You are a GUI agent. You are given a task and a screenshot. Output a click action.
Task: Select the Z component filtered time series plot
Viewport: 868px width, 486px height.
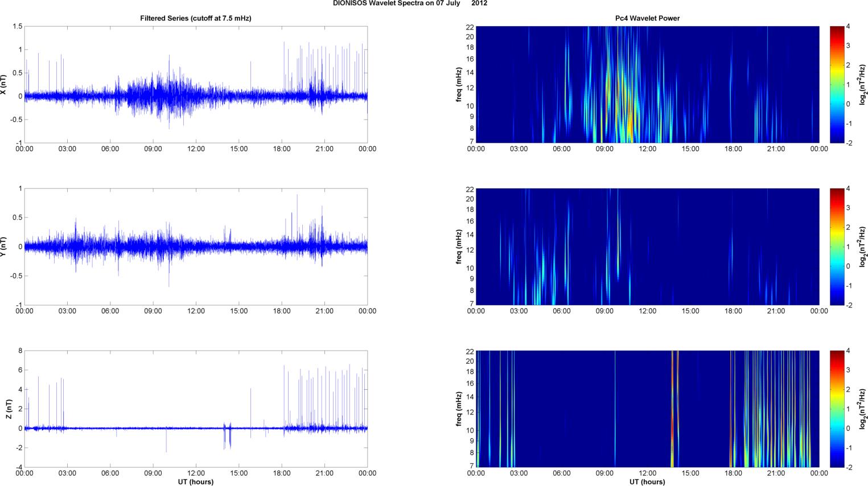(x=196, y=409)
